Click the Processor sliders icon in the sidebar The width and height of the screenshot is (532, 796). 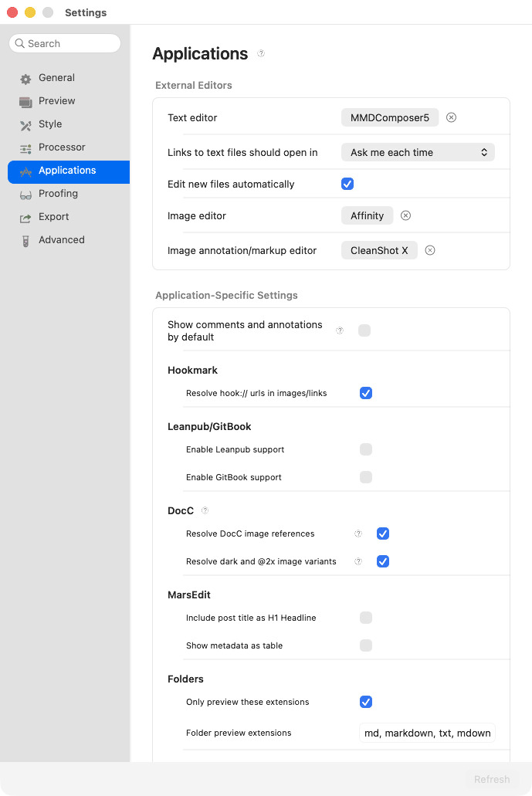(x=25, y=148)
